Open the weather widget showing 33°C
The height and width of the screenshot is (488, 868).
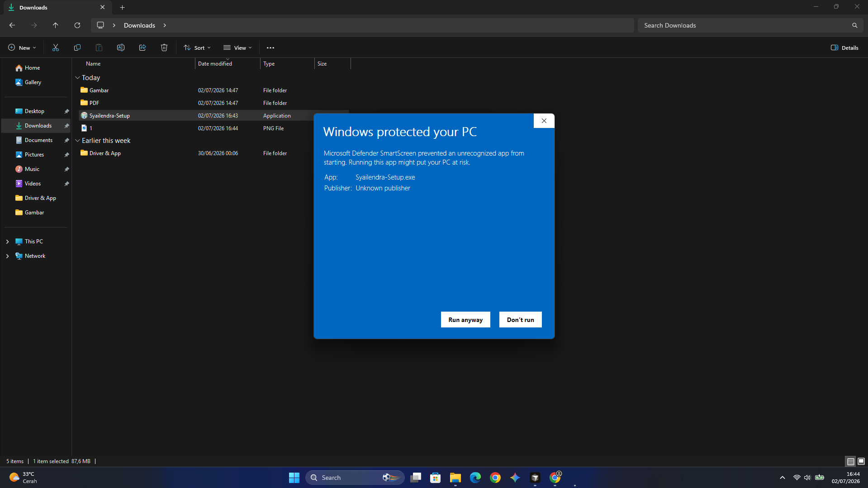coord(24,478)
